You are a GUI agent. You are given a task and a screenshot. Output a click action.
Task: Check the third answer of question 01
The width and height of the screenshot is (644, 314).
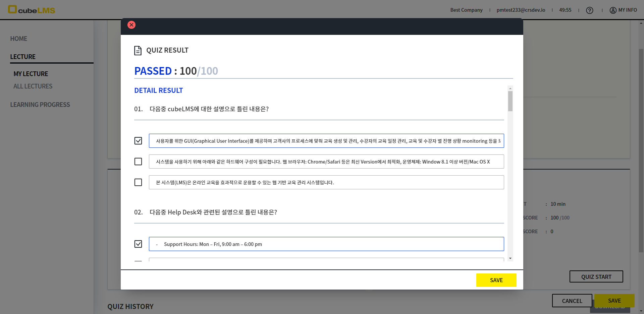coord(138,182)
